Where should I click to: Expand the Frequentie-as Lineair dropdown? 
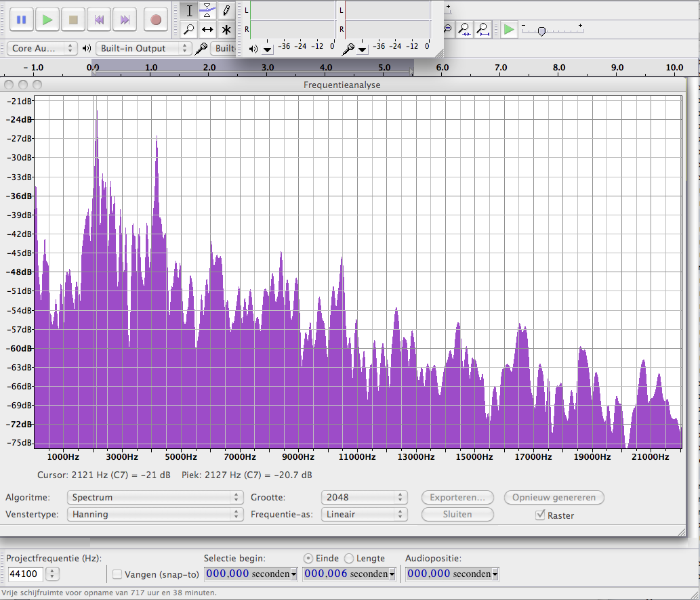pyautogui.click(x=364, y=514)
